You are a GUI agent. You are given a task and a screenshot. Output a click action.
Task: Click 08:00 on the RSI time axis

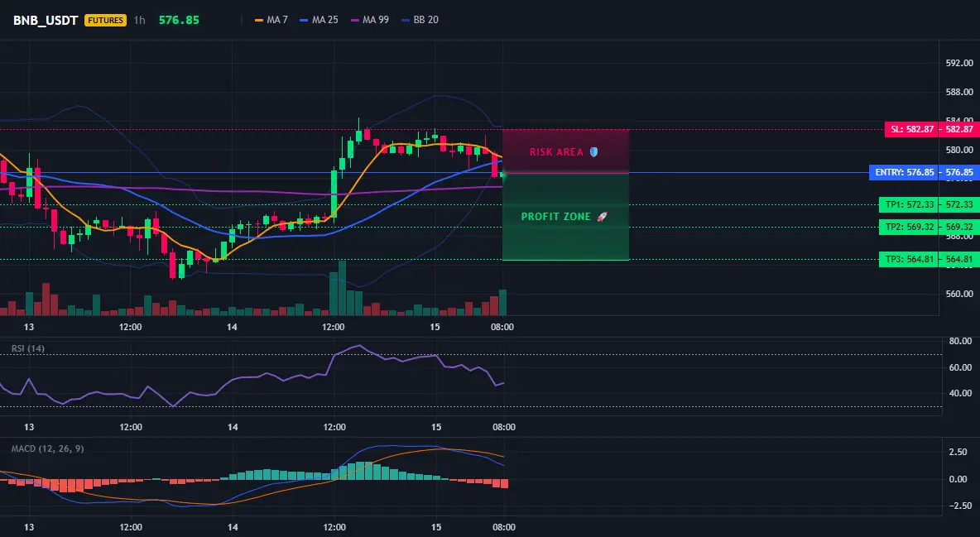(x=504, y=427)
